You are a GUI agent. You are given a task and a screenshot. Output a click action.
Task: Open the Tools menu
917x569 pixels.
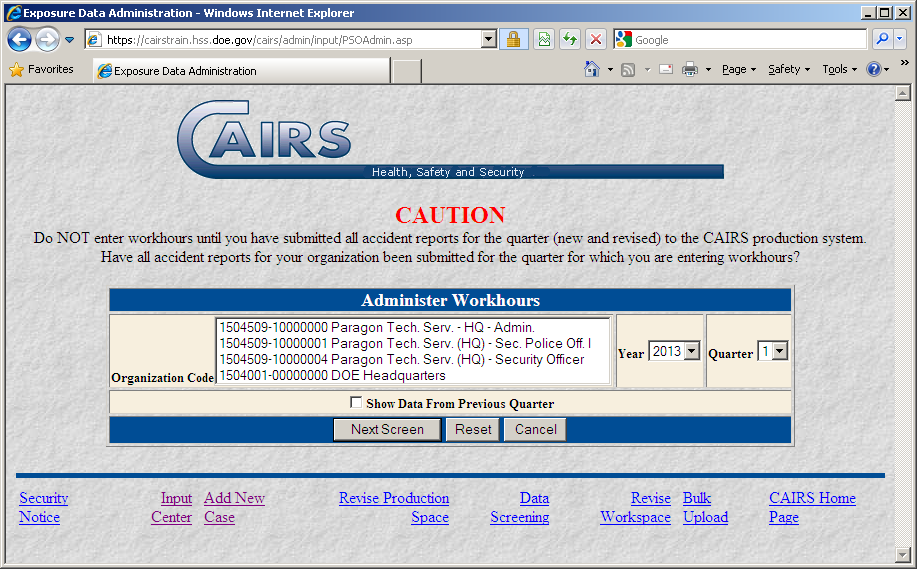point(839,70)
